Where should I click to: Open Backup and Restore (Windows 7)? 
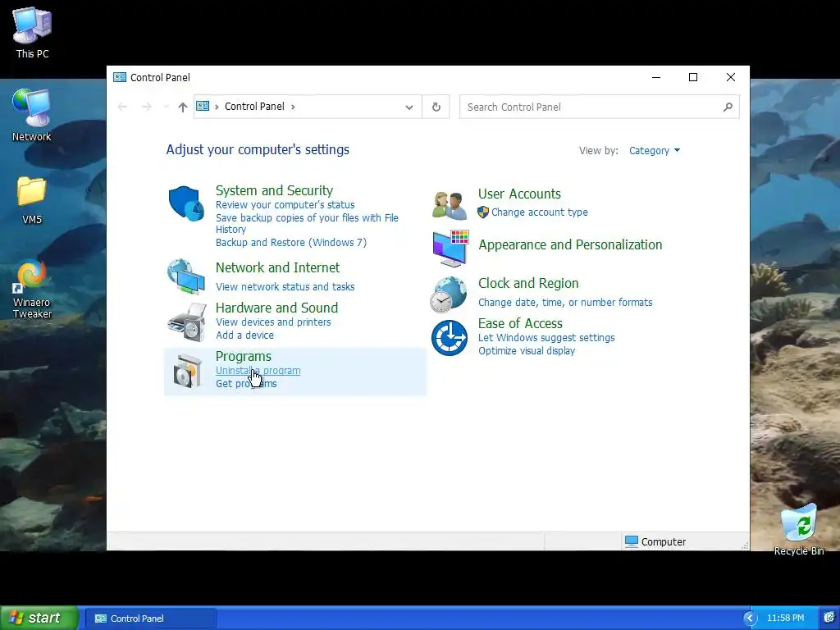point(291,242)
